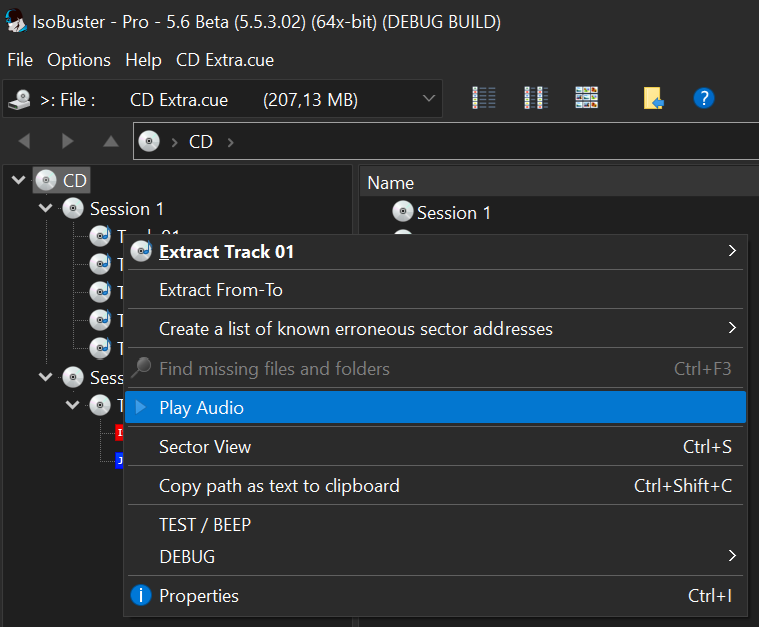Open the Help menu
The image size is (759, 627).
pyautogui.click(x=143, y=60)
